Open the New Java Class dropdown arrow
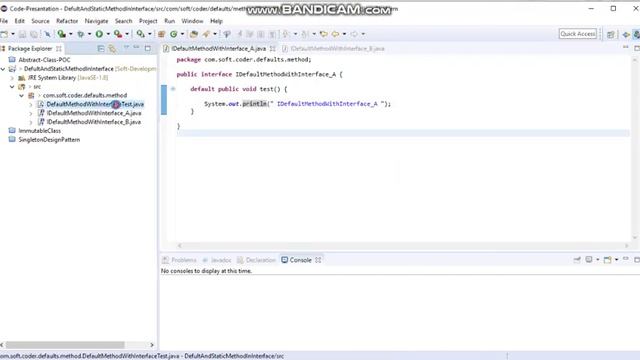The image size is (640, 360). [x=182, y=34]
